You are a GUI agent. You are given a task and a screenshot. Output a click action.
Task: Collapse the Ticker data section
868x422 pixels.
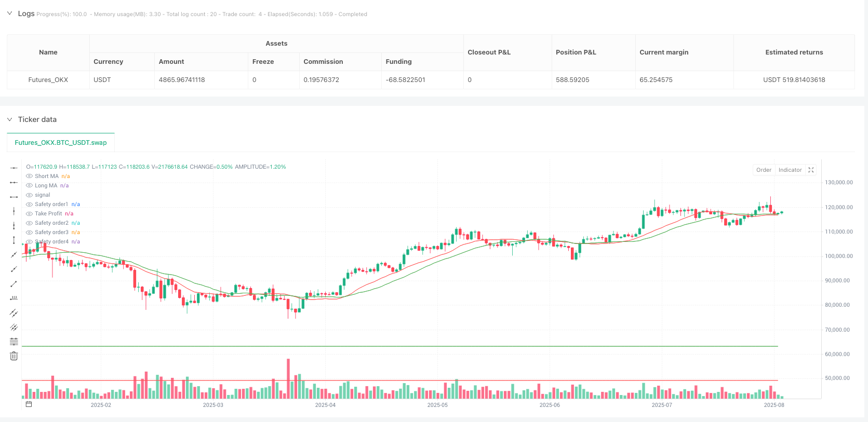click(x=9, y=119)
